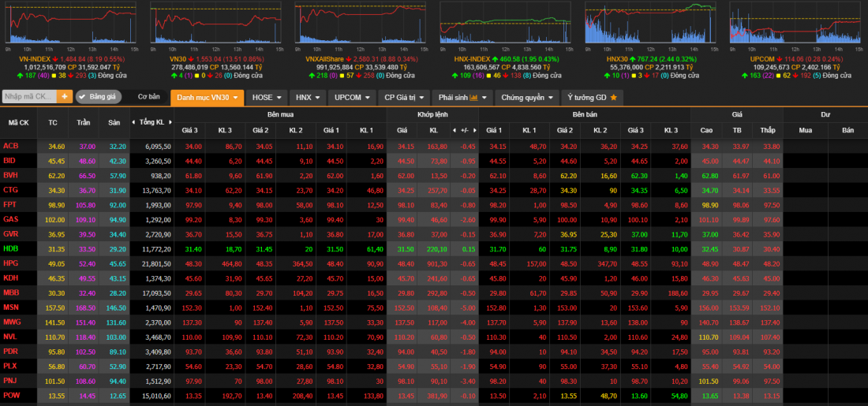The height and width of the screenshot is (406, 868).
Task: Click the chart icon in Phái sinh tab
Action: pyautogui.click(x=474, y=98)
